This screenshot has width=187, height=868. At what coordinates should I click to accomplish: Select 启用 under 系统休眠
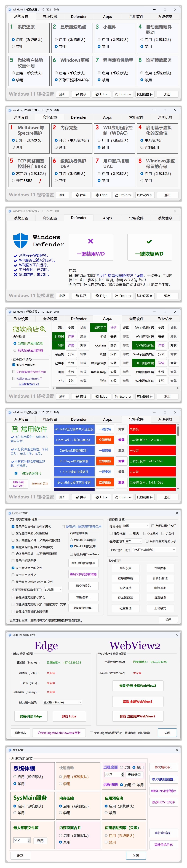pos(28,777)
